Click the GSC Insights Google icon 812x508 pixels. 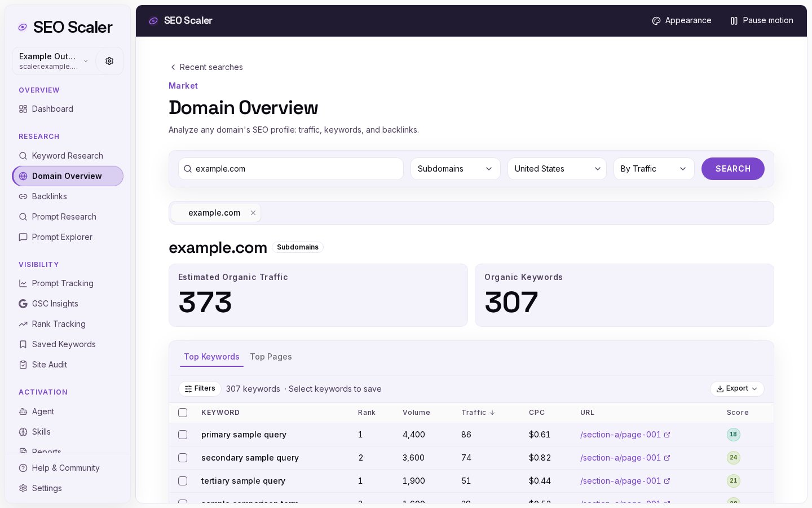click(x=23, y=304)
